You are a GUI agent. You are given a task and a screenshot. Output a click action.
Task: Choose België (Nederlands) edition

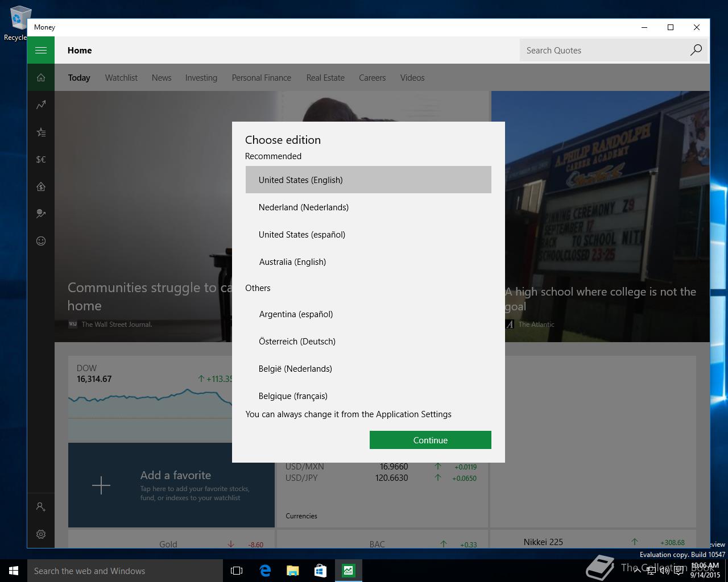(x=369, y=368)
